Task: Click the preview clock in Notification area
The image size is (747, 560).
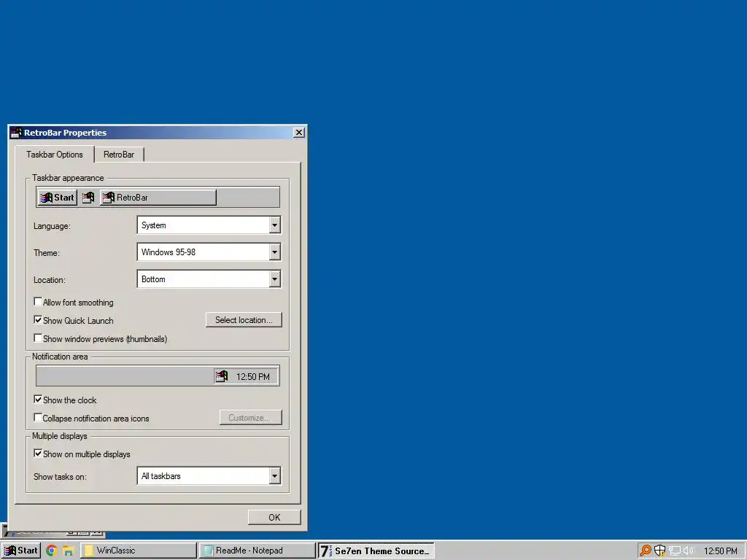Action: click(253, 377)
